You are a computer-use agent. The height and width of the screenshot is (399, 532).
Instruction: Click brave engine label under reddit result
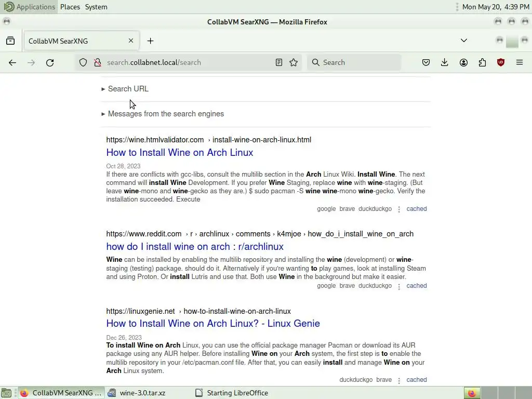347,286
